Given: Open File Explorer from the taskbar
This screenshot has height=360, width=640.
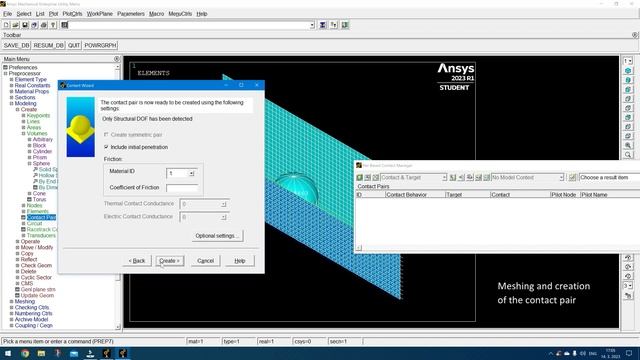Looking at the screenshot, I should (41, 353).
